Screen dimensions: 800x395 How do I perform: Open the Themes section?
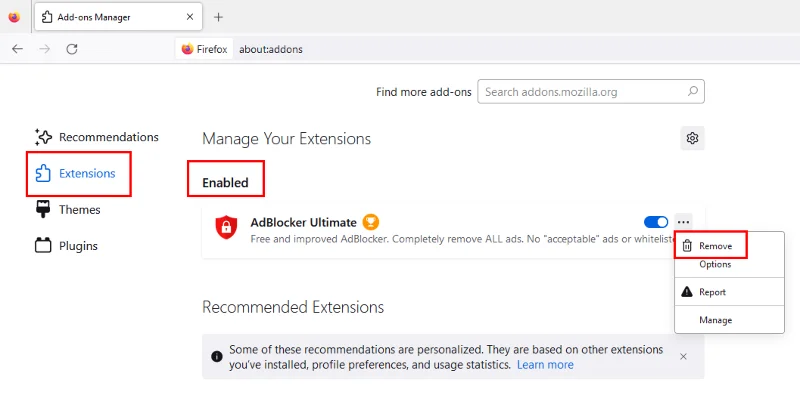(x=67, y=210)
